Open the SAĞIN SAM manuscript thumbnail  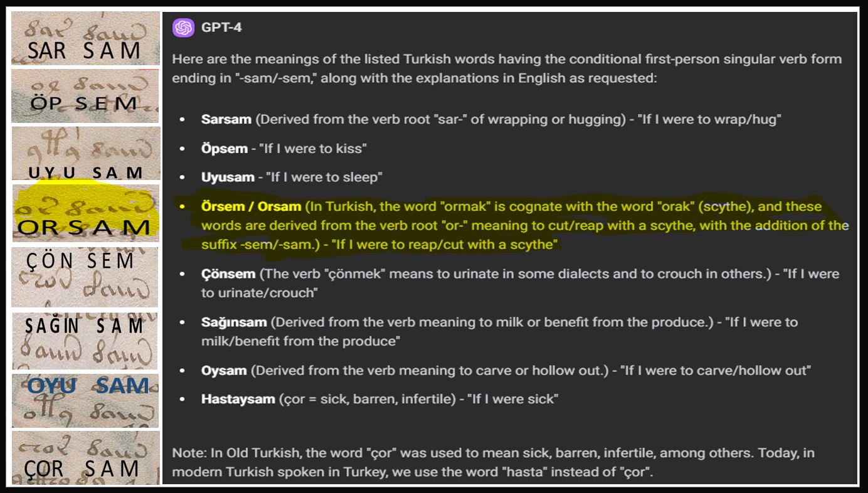[85, 341]
